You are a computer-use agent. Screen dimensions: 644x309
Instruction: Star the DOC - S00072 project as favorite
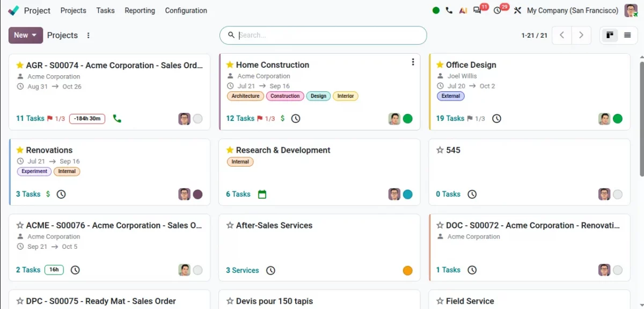pos(440,225)
